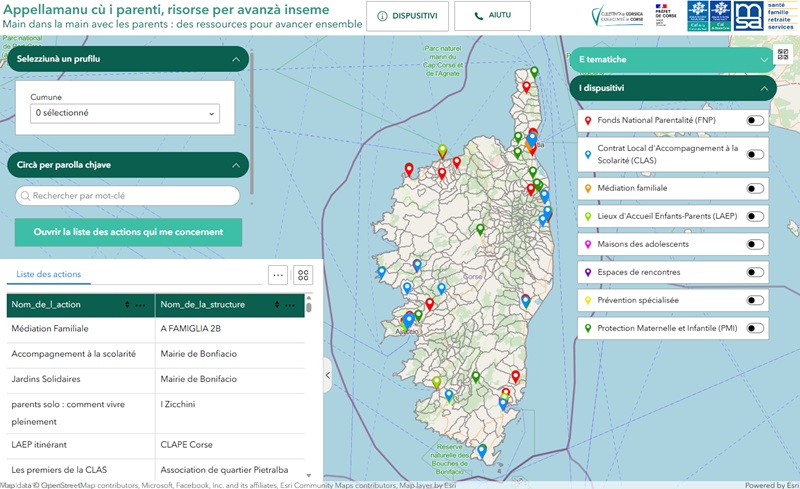Click the table scrollbar down arrow
The width and height of the screenshot is (800, 489).
point(308,475)
